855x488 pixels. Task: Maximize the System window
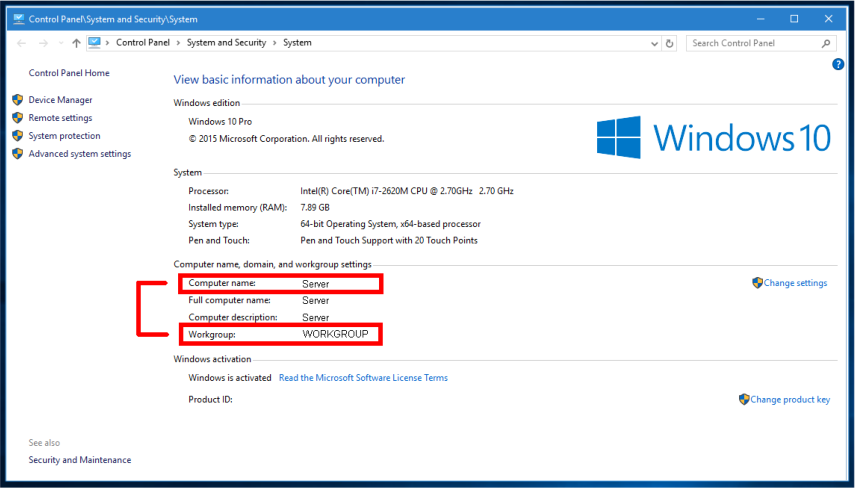point(794,19)
